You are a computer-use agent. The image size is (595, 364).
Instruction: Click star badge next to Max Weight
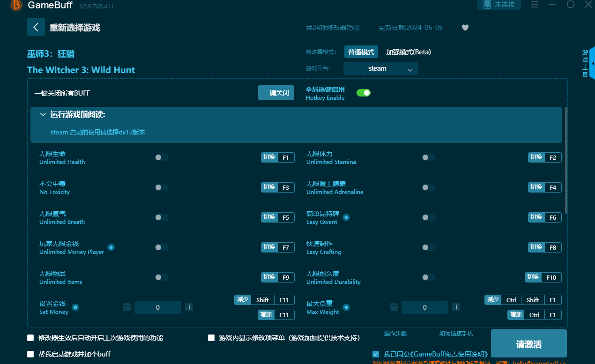346,307
